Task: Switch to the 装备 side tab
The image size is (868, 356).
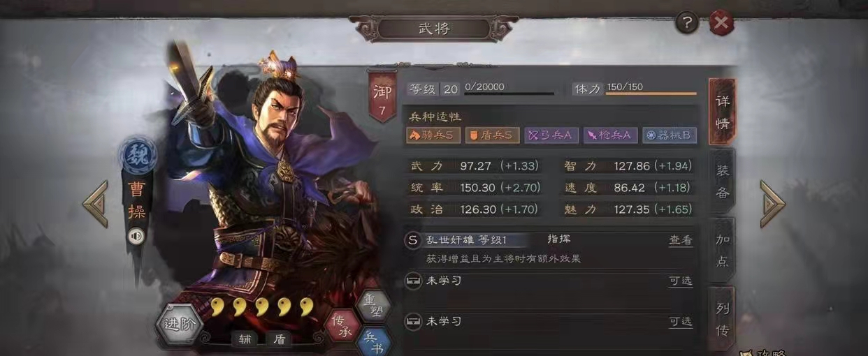Action: tap(723, 181)
